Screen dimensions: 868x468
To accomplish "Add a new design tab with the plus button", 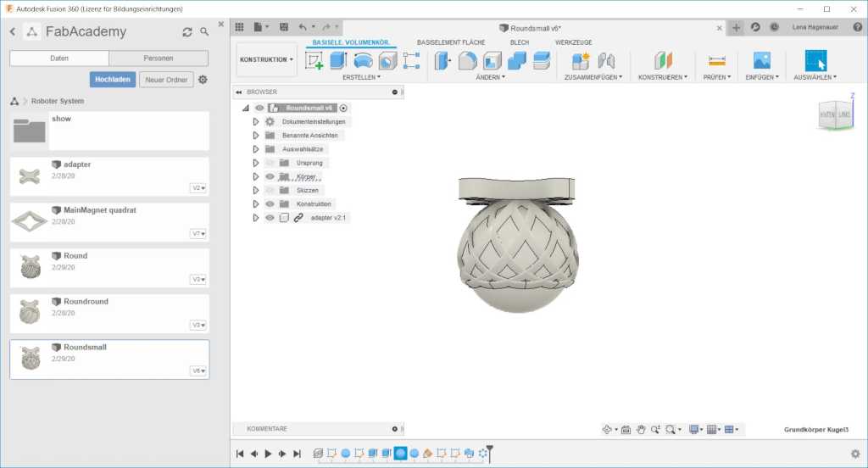I will click(x=736, y=27).
